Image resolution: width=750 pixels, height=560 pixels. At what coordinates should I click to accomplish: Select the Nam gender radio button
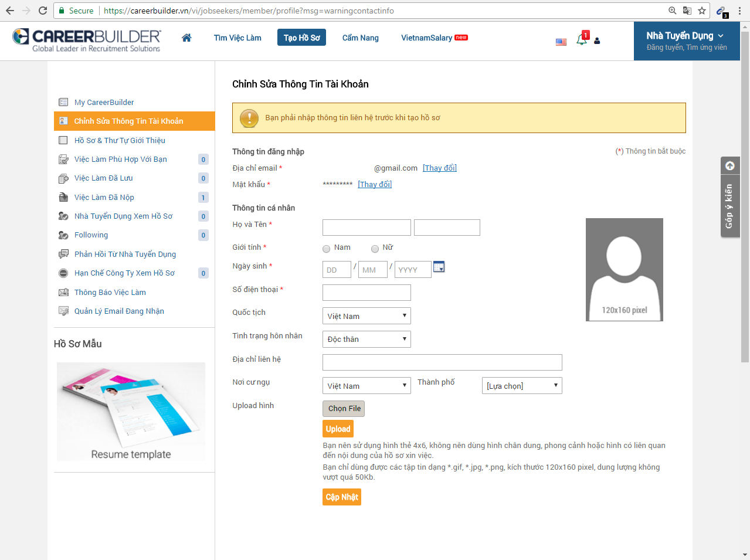(x=327, y=249)
